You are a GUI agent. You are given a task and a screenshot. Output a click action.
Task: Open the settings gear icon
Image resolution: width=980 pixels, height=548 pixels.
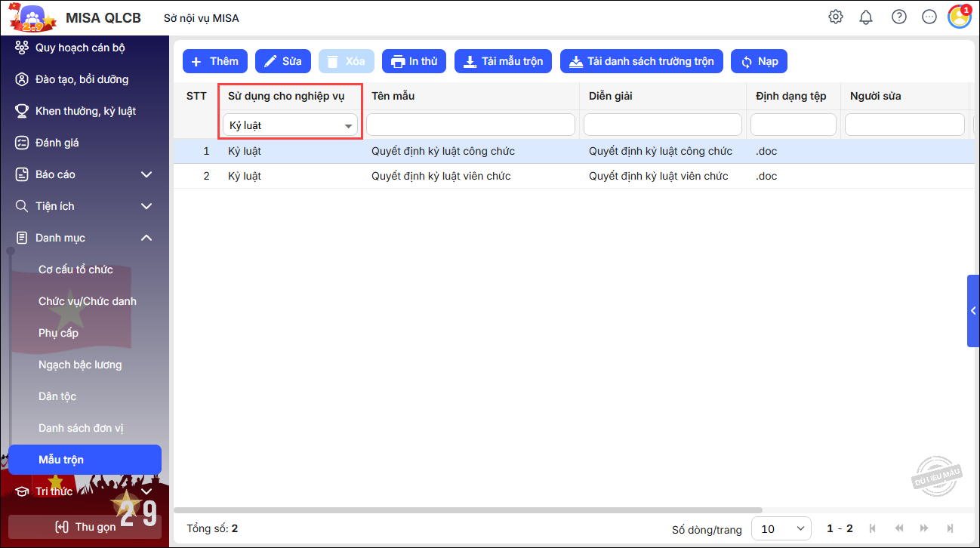[x=835, y=17]
